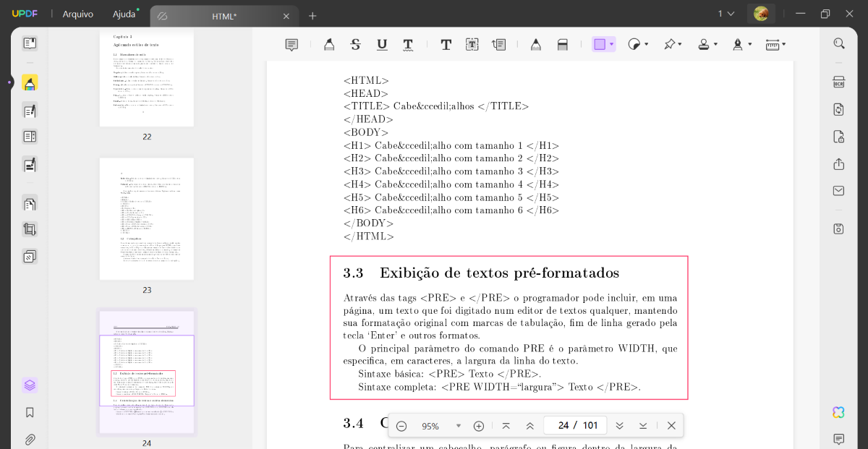Zoom in using the plus button
The image size is (868, 449).
click(x=479, y=425)
